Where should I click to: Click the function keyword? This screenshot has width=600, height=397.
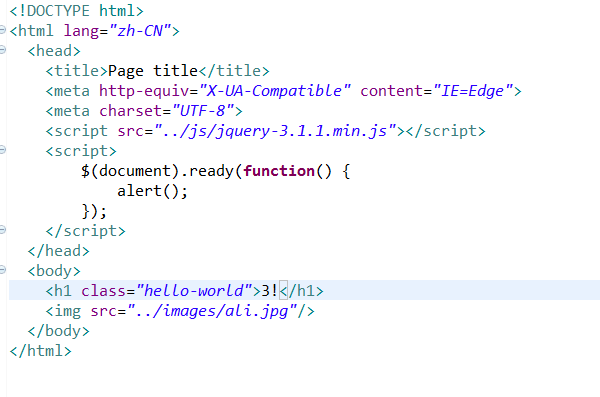tap(279, 171)
